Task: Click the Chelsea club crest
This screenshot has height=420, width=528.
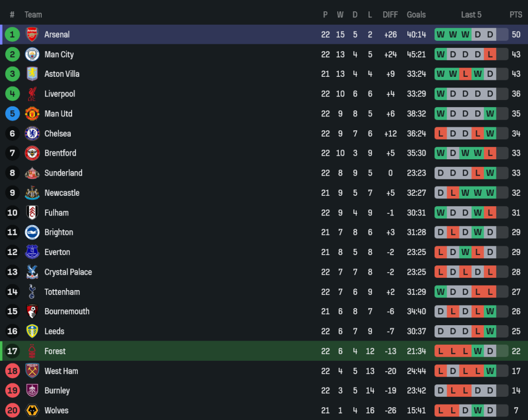Action: pos(32,133)
